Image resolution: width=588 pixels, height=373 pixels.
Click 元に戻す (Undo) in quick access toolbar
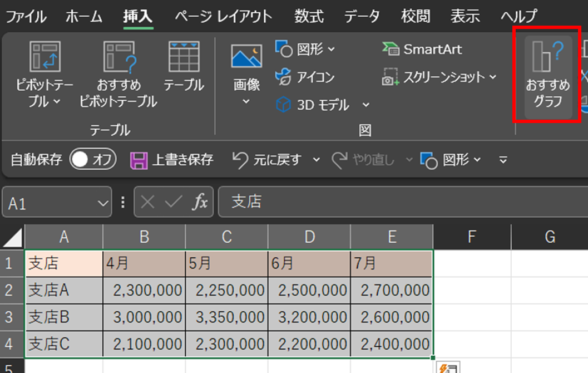click(x=267, y=160)
